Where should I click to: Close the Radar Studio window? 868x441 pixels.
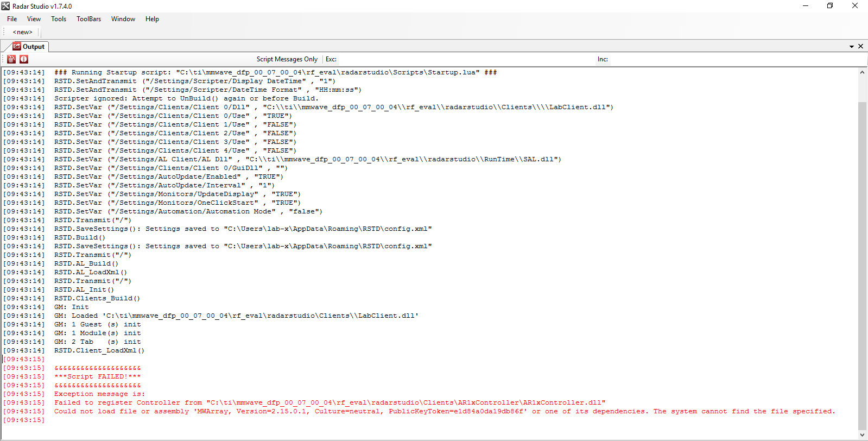tap(855, 6)
